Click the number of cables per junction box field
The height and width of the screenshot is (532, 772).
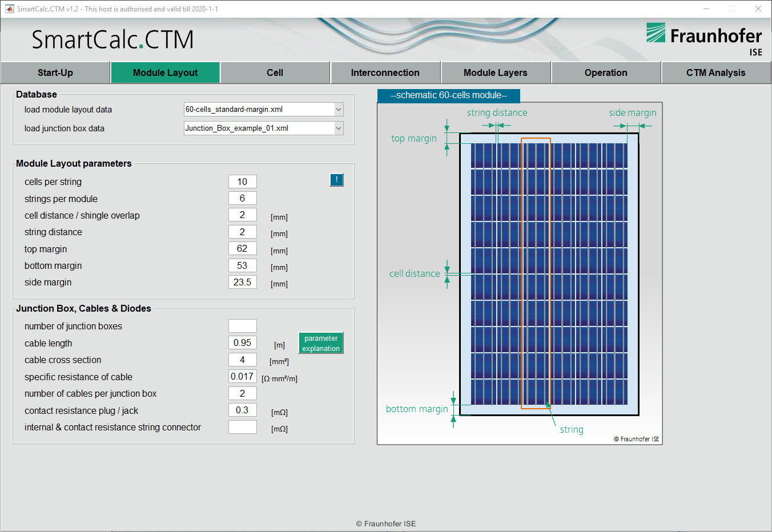[242, 393]
